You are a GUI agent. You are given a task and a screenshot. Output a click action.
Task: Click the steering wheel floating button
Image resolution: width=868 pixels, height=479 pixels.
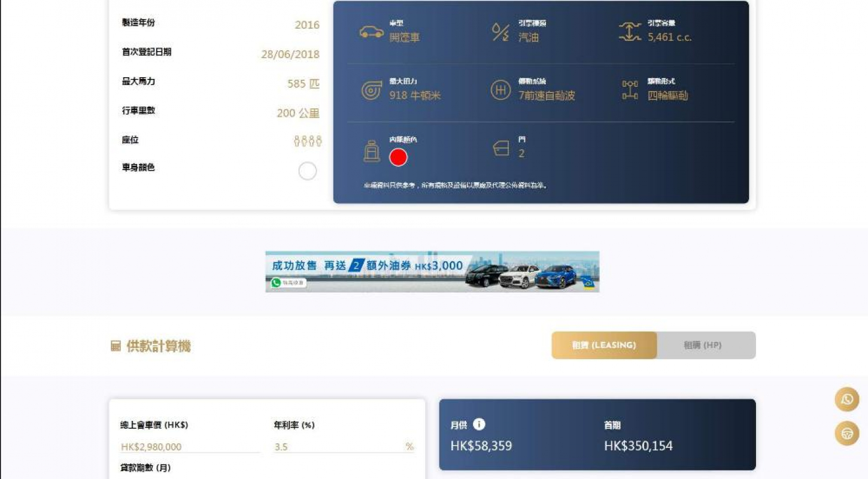[x=847, y=433]
